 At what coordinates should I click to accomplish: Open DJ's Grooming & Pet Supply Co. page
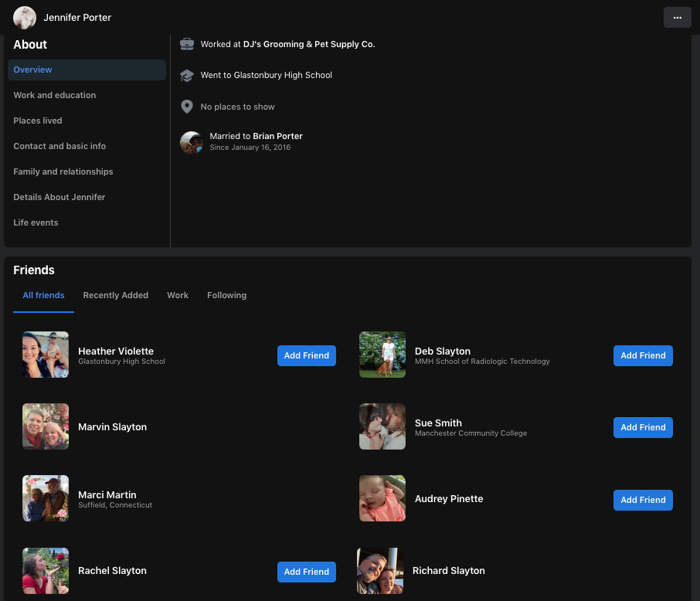309,44
